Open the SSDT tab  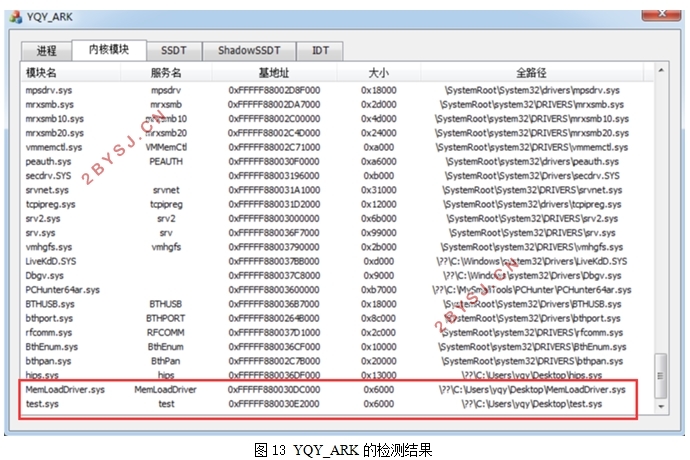click(x=174, y=51)
